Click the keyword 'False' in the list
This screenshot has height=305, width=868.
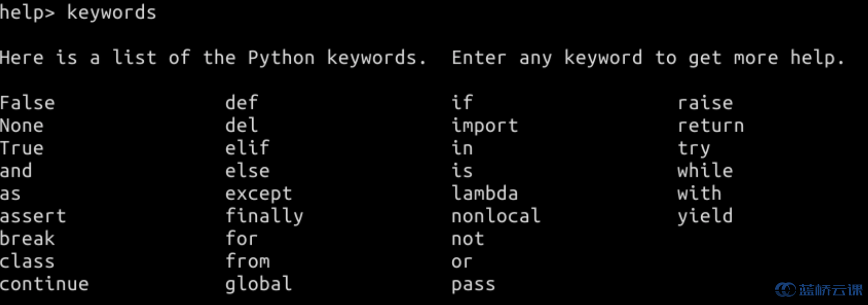tap(27, 103)
